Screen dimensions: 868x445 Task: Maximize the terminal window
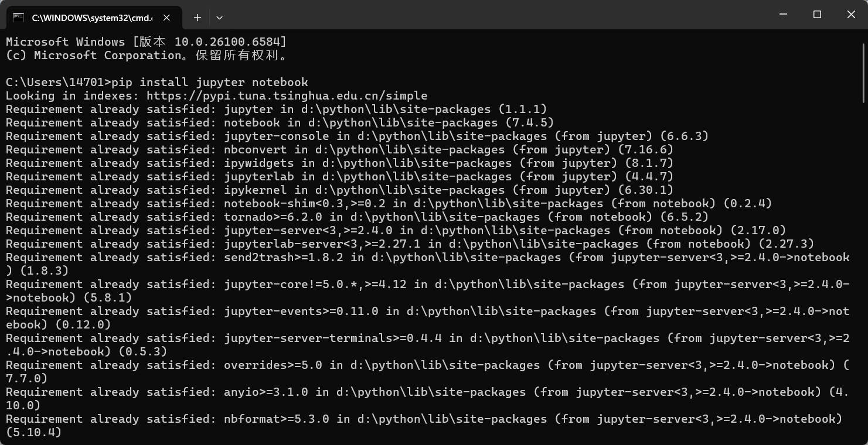pyautogui.click(x=817, y=14)
